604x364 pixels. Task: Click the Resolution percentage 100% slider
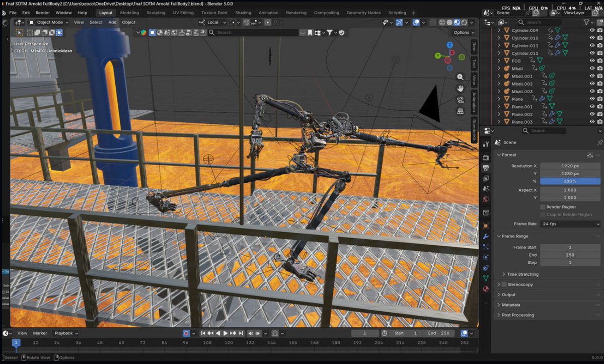point(570,181)
